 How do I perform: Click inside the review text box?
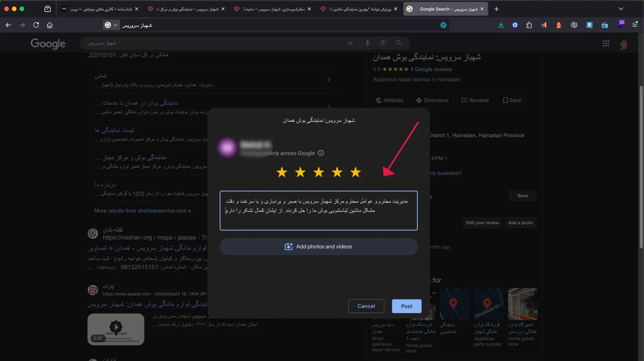pos(318,211)
